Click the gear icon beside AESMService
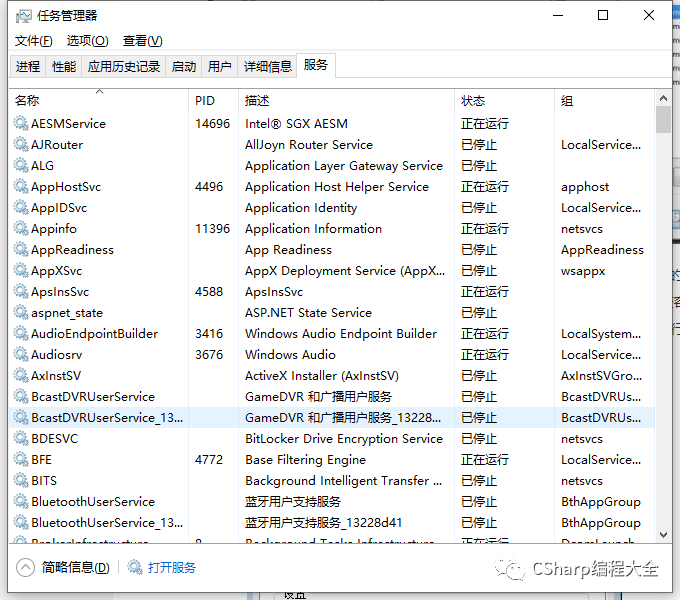 (21, 124)
